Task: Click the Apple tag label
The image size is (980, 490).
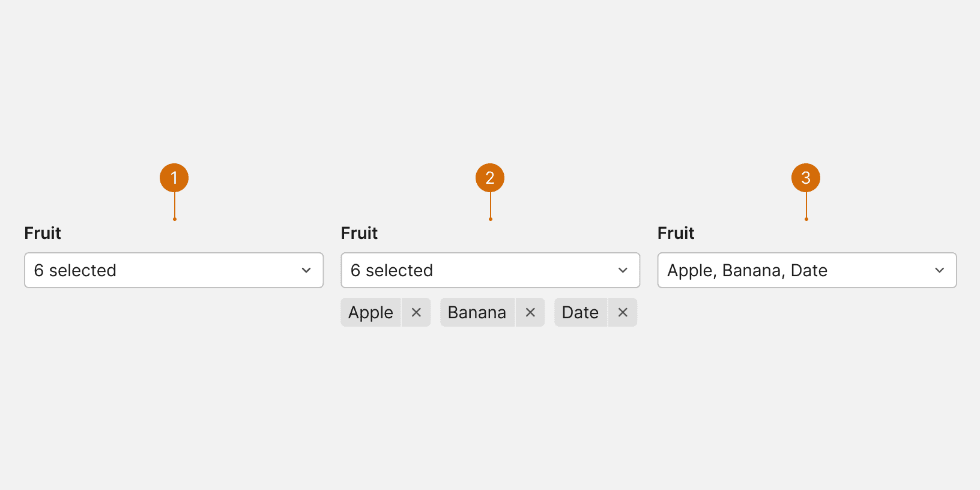Action: tap(371, 312)
